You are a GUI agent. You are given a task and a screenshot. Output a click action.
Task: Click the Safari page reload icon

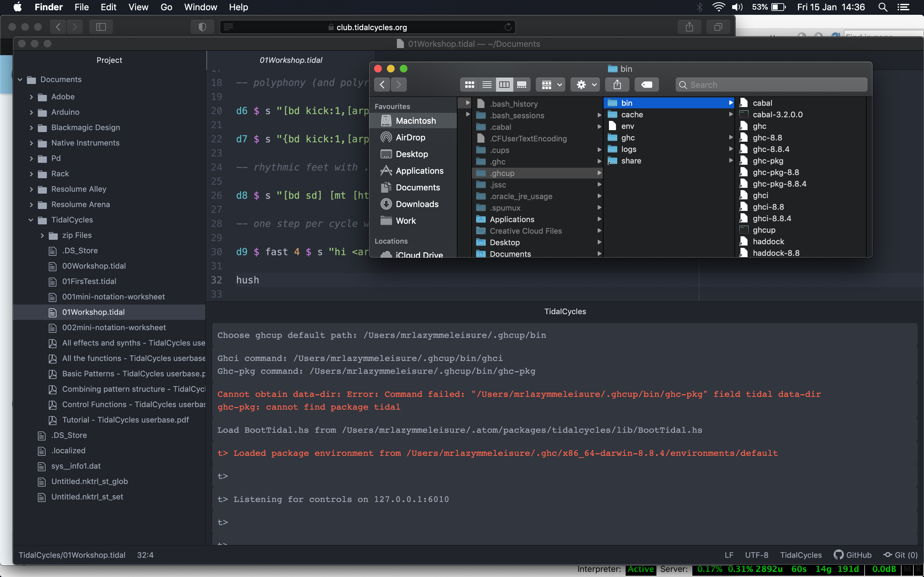(508, 27)
